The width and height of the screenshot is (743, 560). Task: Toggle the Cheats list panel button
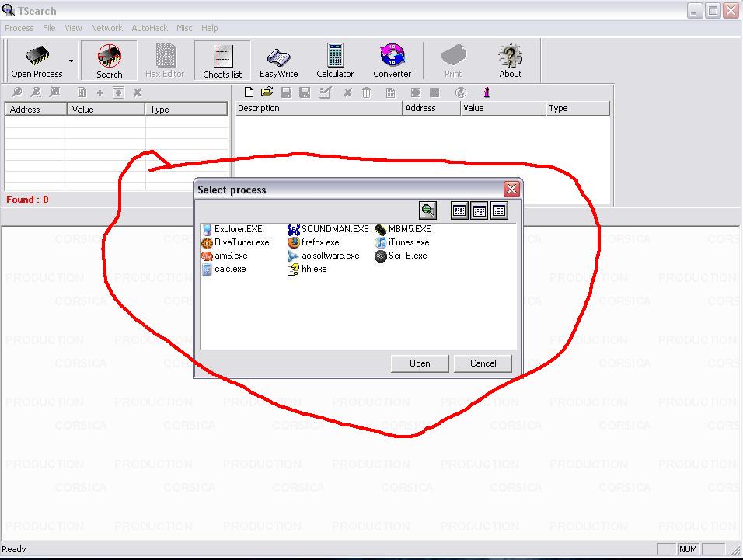click(x=222, y=61)
